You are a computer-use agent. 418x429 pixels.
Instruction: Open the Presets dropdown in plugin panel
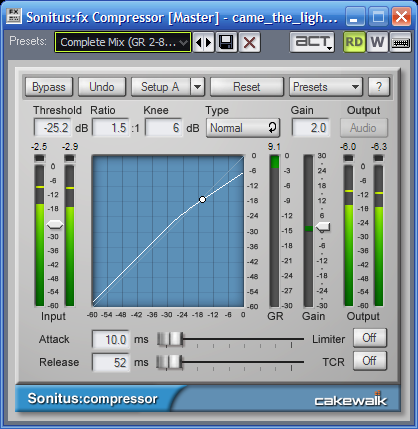coord(326,87)
